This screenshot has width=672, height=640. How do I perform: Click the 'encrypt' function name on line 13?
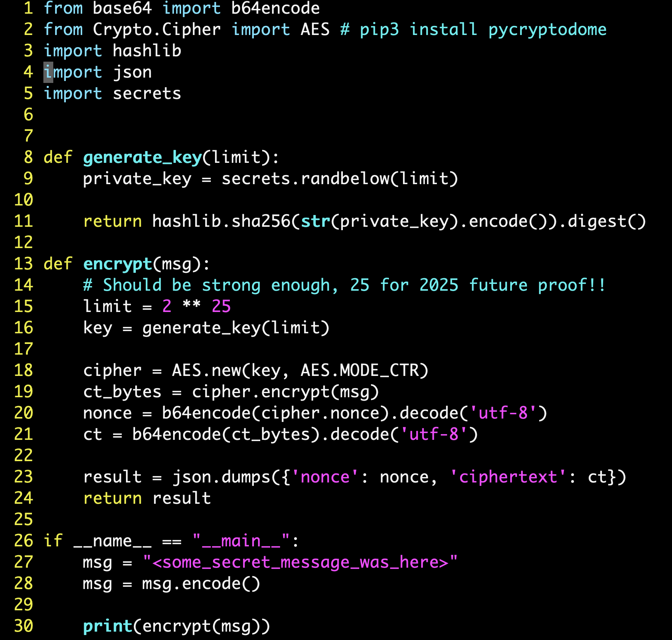click(118, 264)
